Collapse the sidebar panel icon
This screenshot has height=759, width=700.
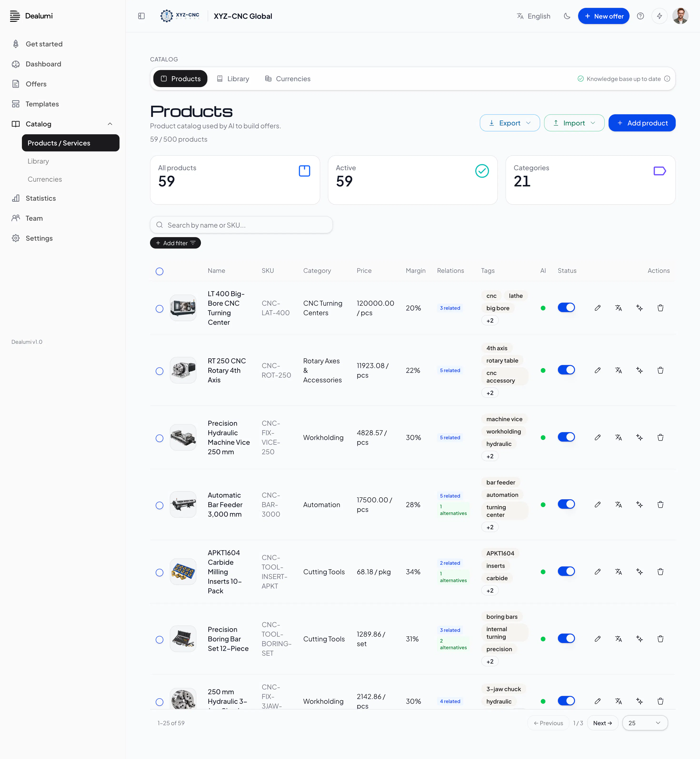pyautogui.click(x=141, y=16)
